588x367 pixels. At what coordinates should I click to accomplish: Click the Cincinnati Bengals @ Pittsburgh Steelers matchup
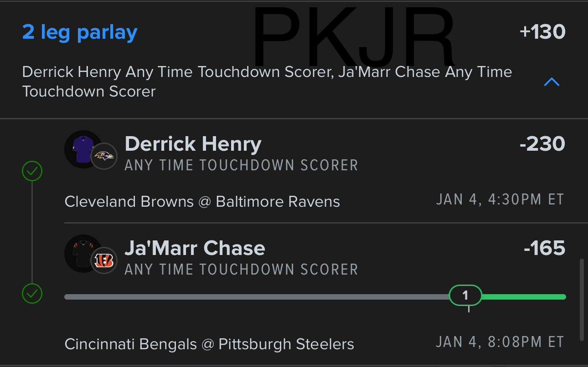(209, 344)
